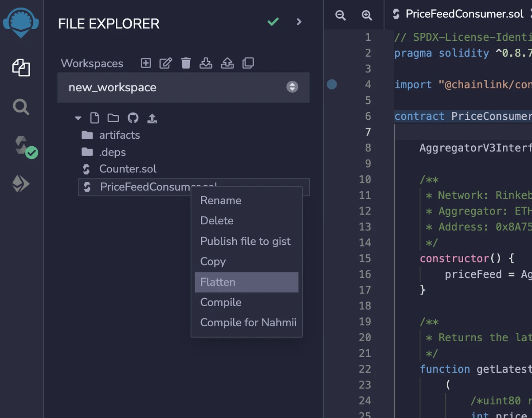Toggle the breakpoint on line 4
Screen dimensions: 532x418
(332, 84)
